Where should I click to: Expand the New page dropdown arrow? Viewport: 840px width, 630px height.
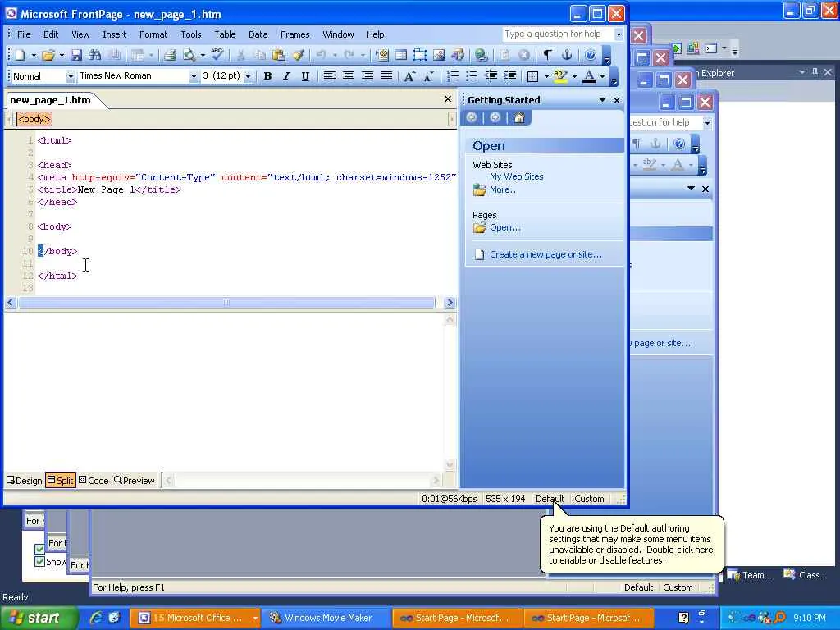click(x=34, y=55)
